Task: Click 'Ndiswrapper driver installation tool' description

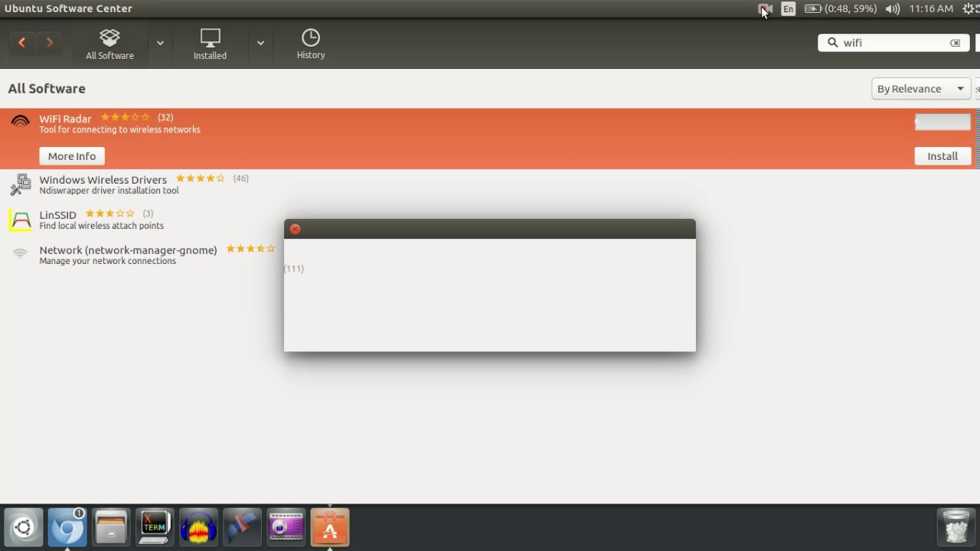Action: tap(109, 191)
